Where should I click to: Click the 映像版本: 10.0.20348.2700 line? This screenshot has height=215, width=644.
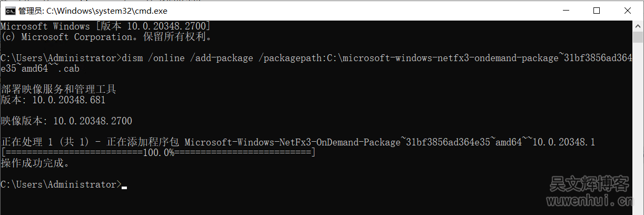66,121
